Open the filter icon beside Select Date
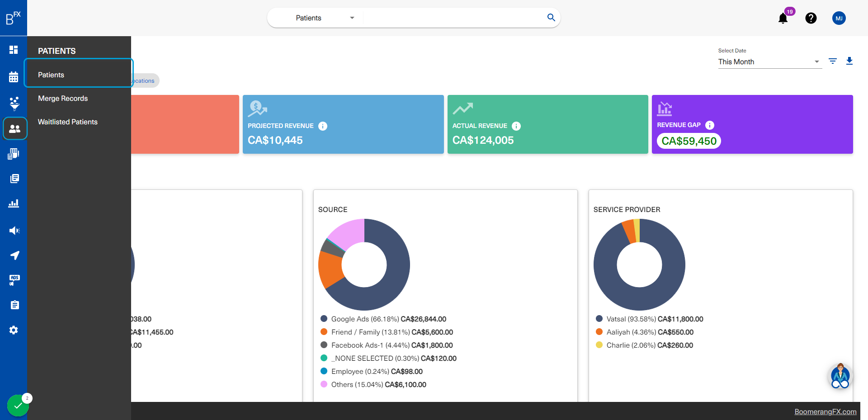The width and height of the screenshot is (868, 420). (x=833, y=61)
